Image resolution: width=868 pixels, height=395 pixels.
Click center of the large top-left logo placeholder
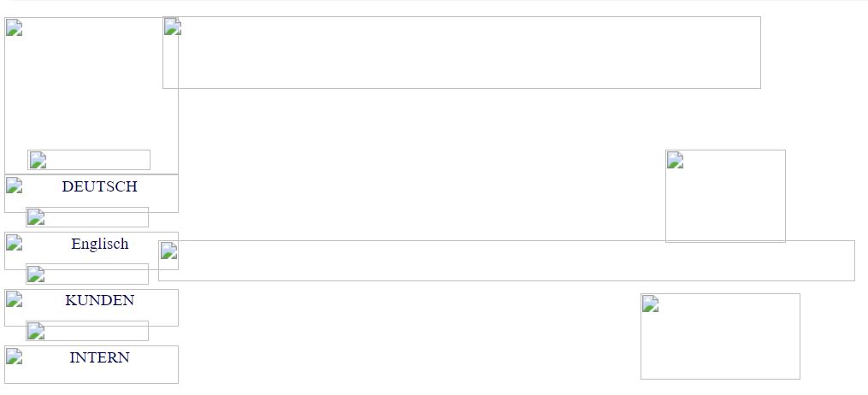point(92,85)
